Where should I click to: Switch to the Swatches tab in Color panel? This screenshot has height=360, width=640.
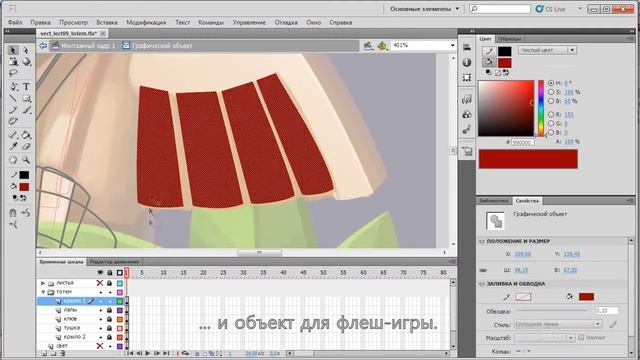509,39
